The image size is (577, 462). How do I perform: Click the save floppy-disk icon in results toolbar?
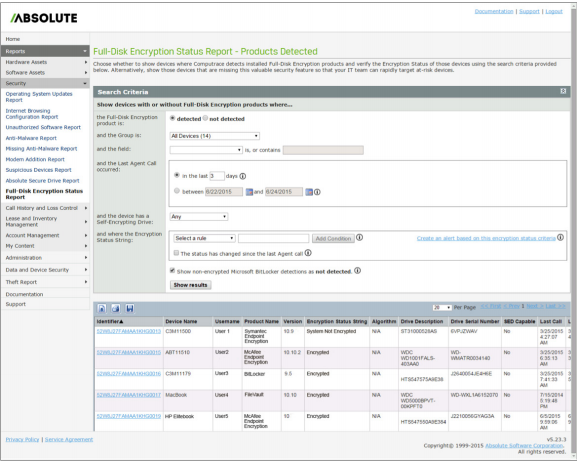coord(130,308)
